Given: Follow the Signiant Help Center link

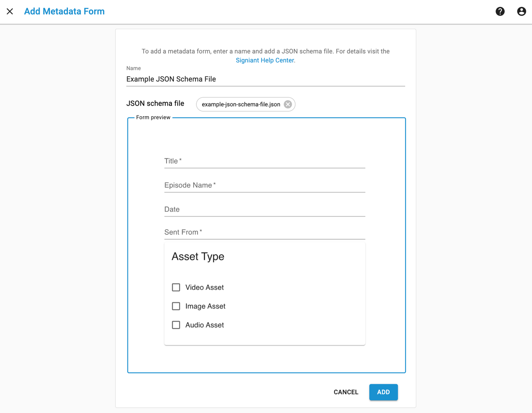Looking at the screenshot, I should click(x=265, y=60).
